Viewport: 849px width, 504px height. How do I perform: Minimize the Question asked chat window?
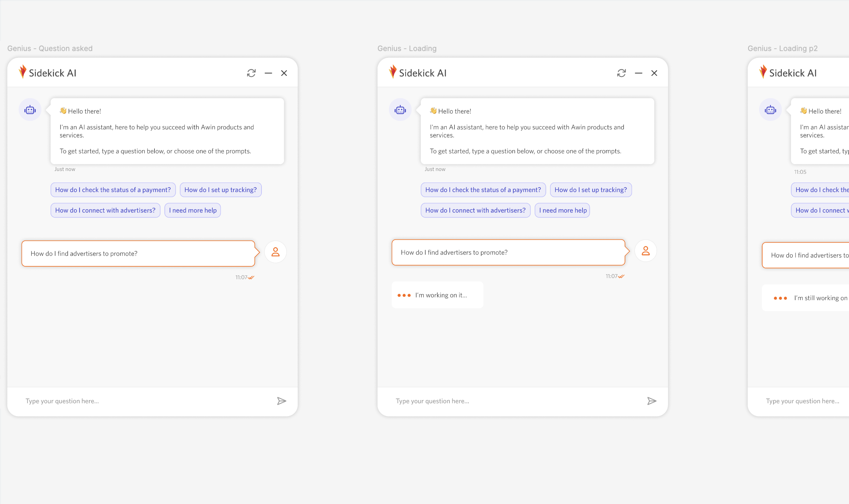tap(268, 73)
